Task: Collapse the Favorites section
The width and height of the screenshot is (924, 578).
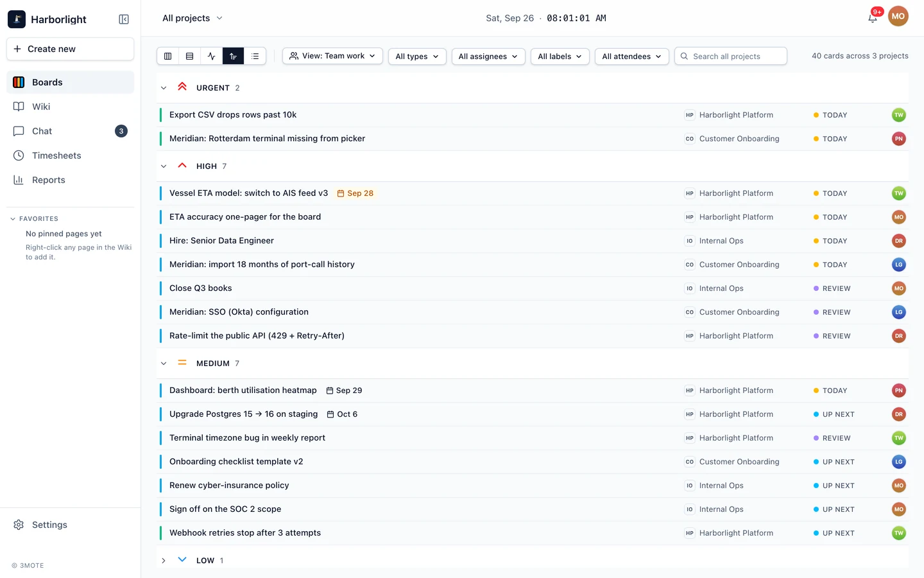Action: (x=13, y=219)
